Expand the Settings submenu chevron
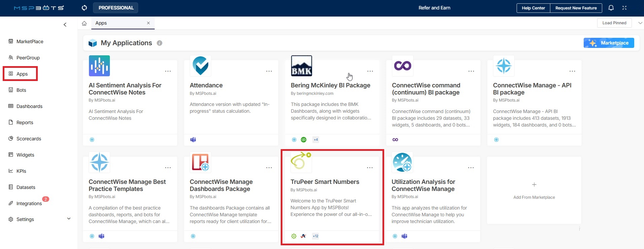 click(69, 219)
